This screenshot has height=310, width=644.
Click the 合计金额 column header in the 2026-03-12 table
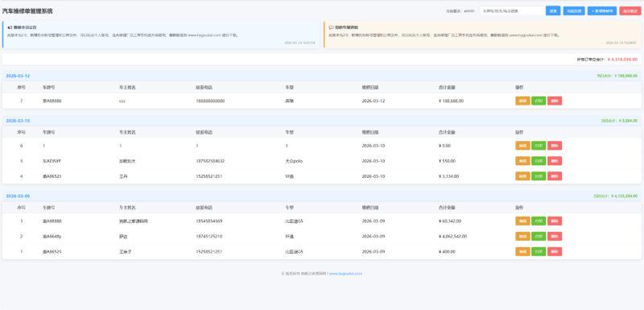[447, 88]
